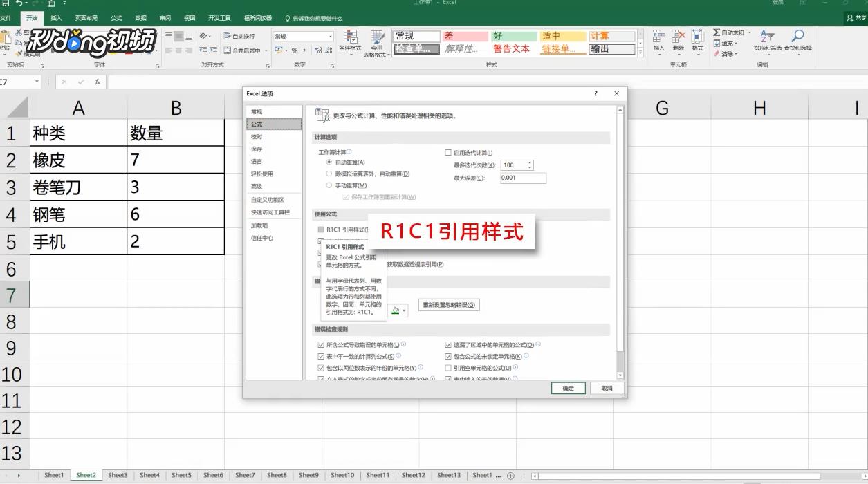
Task: Click the 确定 button
Action: click(569, 389)
